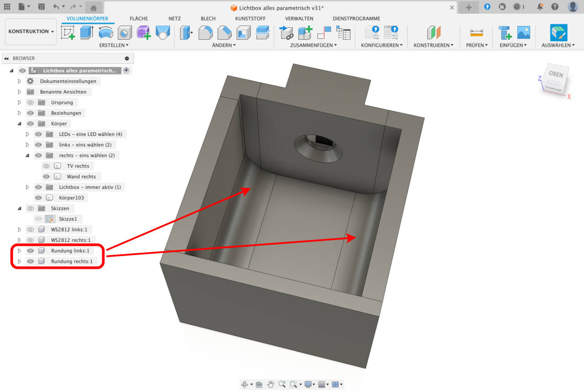Screen dimensions: 584x392
Task: Open the KONSTRUKTION workspace dropdown
Action: (31, 31)
